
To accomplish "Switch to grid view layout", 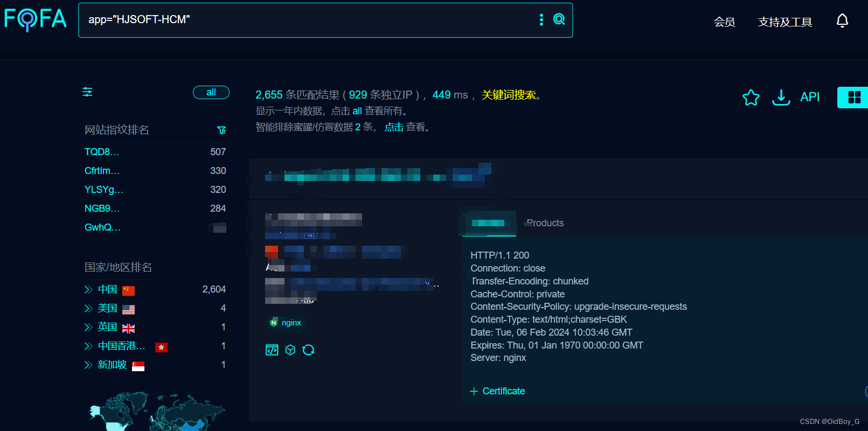I will [x=854, y=98].
